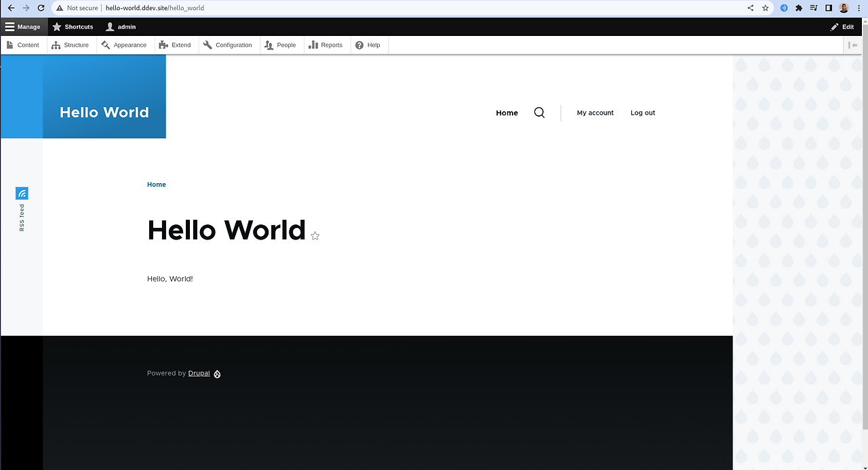This screenshot has width=868, height=470.
Task: Toggle contextual Edit mode
Action: 842,26
